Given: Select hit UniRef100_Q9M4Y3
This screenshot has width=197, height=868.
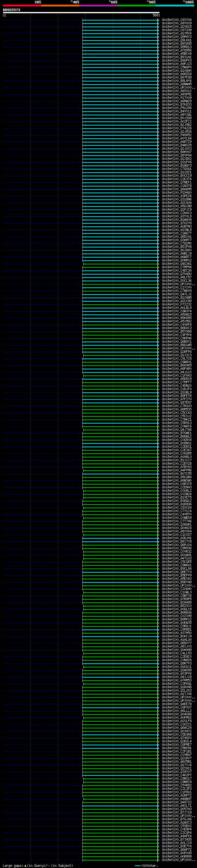Looking at the screenshot, I should [x=177, y=37].
